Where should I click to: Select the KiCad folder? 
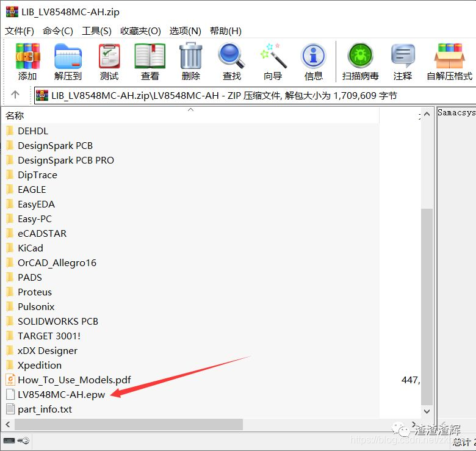(x=31, y=248)
